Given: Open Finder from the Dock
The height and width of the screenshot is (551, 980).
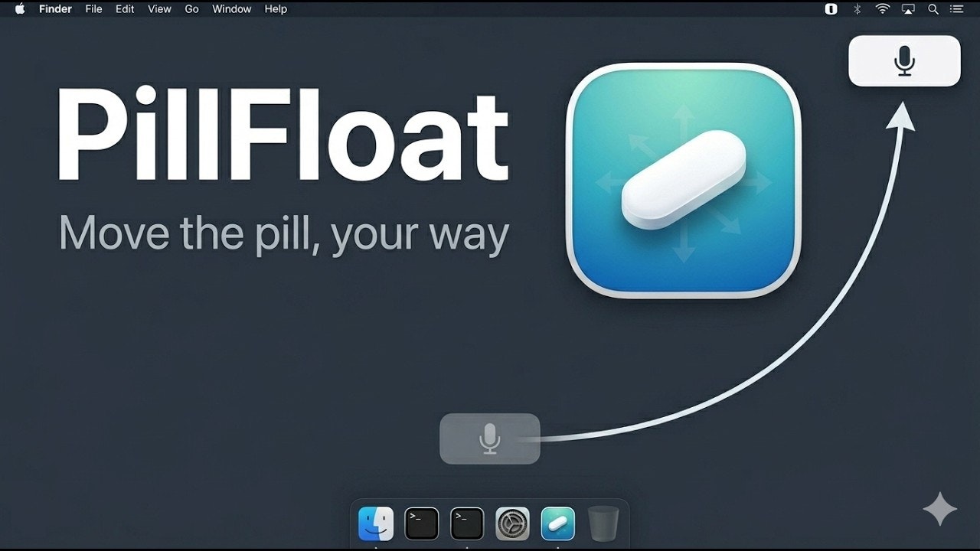Looking at the screenshot, I should coord(376,524).
